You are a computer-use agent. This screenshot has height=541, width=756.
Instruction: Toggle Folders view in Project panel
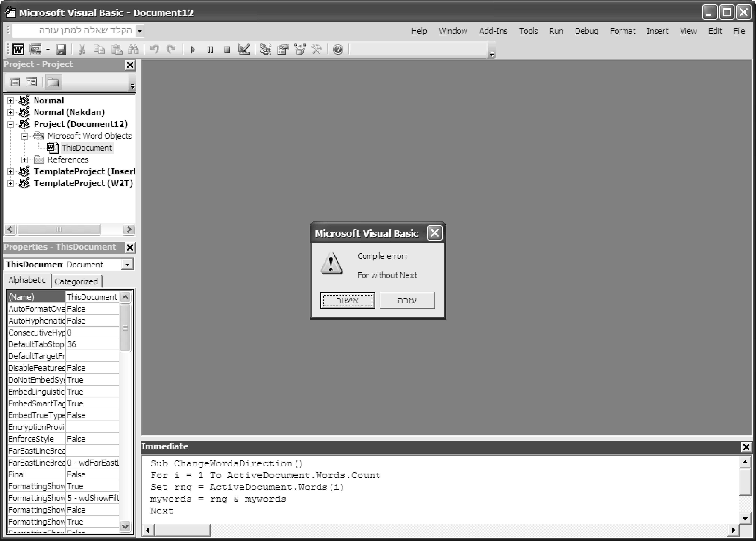point(53,82)
